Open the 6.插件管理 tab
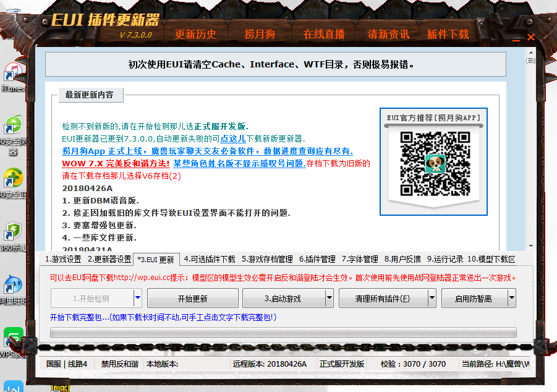Screen dimensions: 557x392 pos(317,259)
